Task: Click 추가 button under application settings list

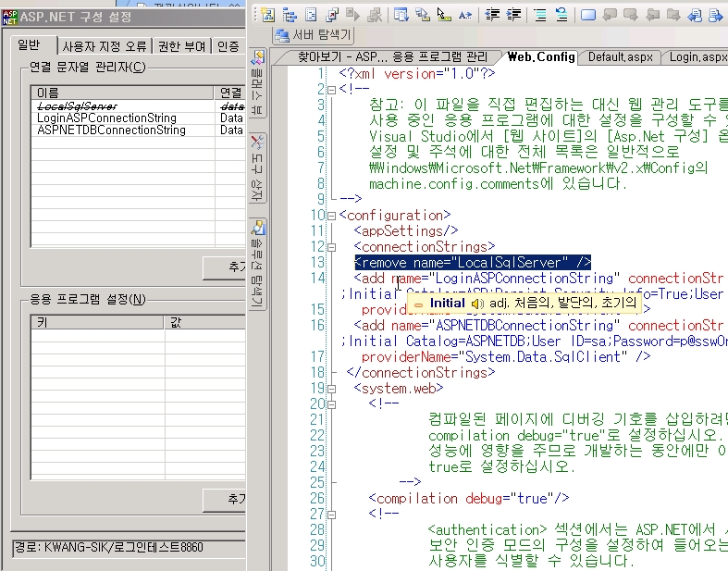Action: 224,500
